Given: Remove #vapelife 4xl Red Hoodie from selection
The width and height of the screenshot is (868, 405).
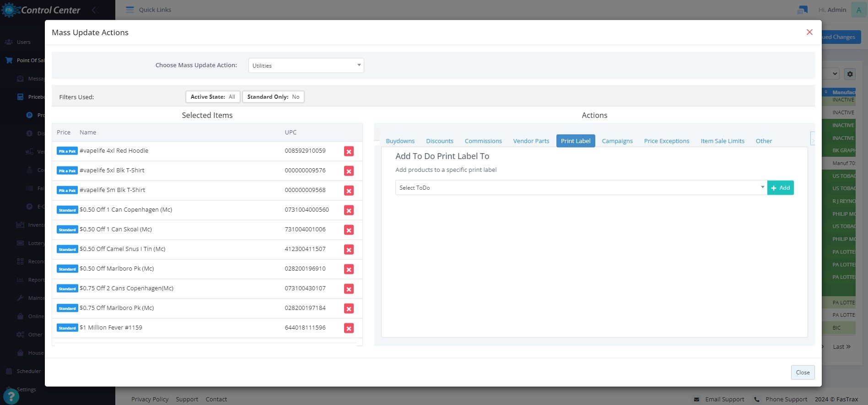Looking at the screenshot, I should [x=349, y=151].
